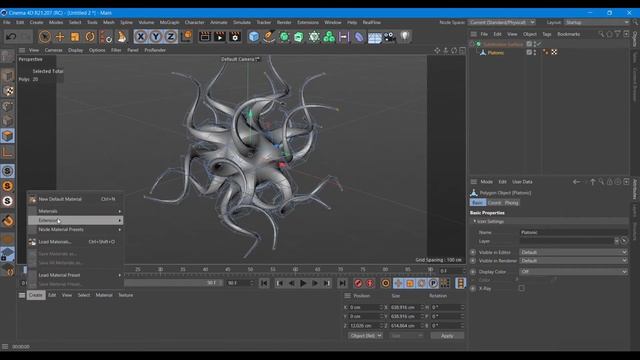This screenshot has height=360, width=640.
Task: Play the animation forward
Action: tap(303, 283)
